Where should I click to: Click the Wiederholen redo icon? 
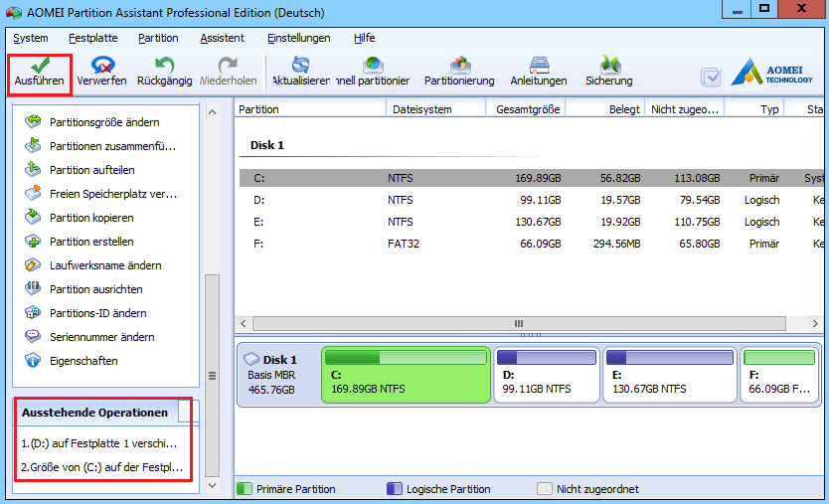pyautogui.click(x=228, y=65)
